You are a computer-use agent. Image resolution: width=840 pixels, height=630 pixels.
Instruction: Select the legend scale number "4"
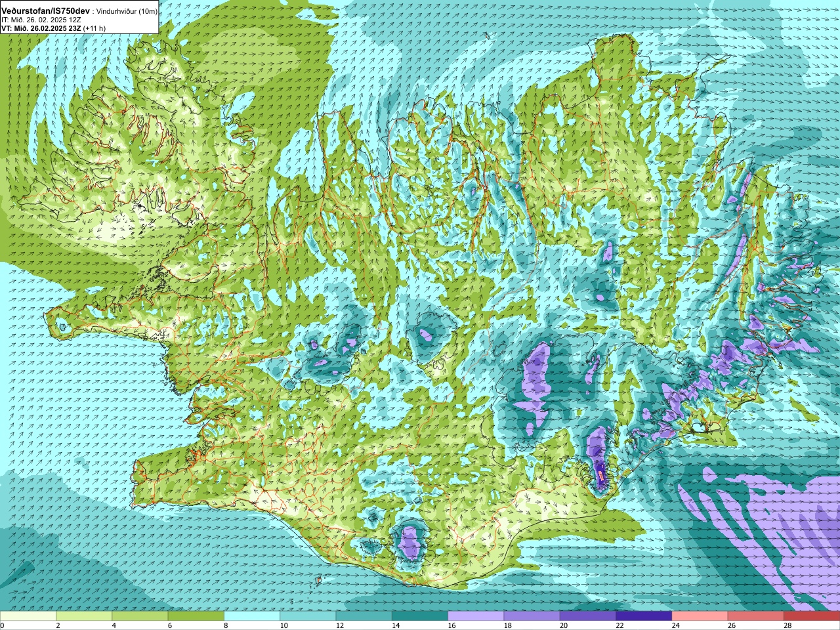114,625
